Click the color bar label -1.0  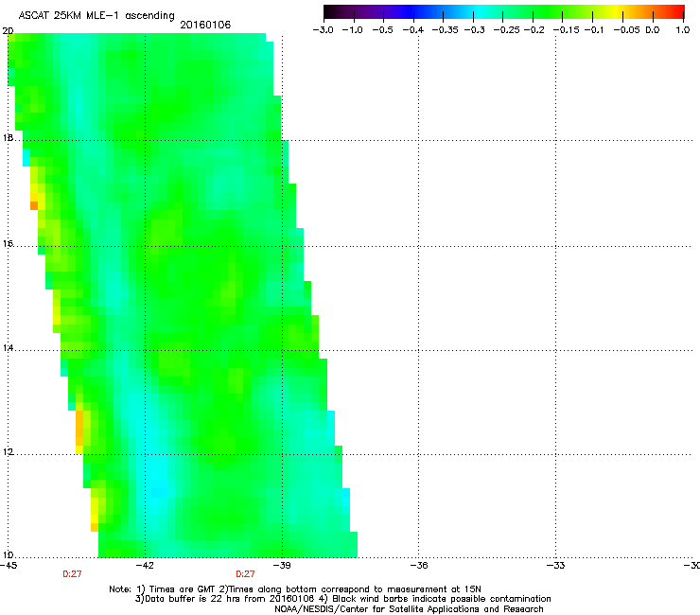pos(353,30)
